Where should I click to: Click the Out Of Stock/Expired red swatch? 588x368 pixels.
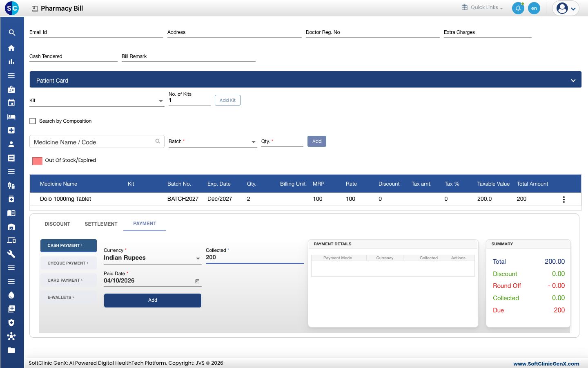pos(37,161)
